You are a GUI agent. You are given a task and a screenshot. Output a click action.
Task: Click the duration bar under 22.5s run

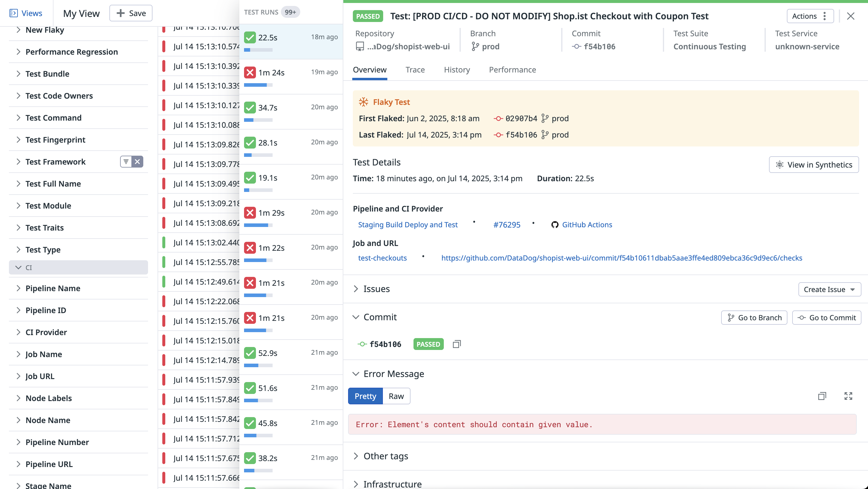pyautogui.click(x=258, y=50)
